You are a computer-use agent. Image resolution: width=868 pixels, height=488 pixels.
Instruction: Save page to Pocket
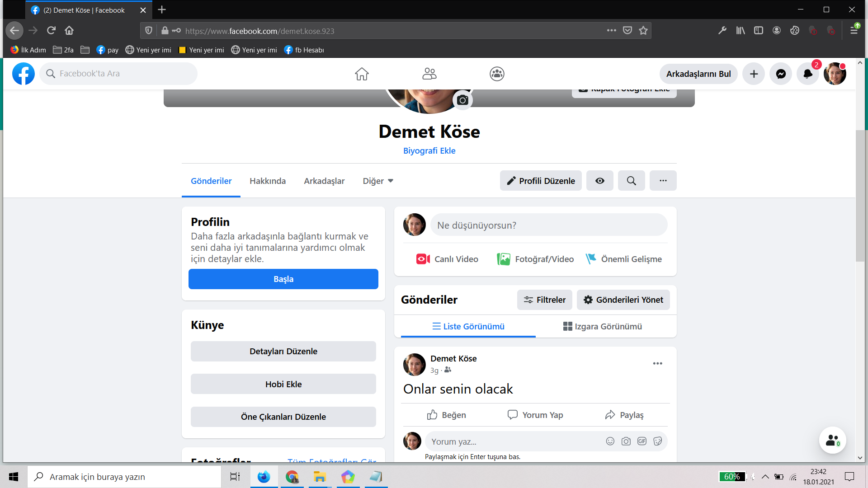point(627,31)
